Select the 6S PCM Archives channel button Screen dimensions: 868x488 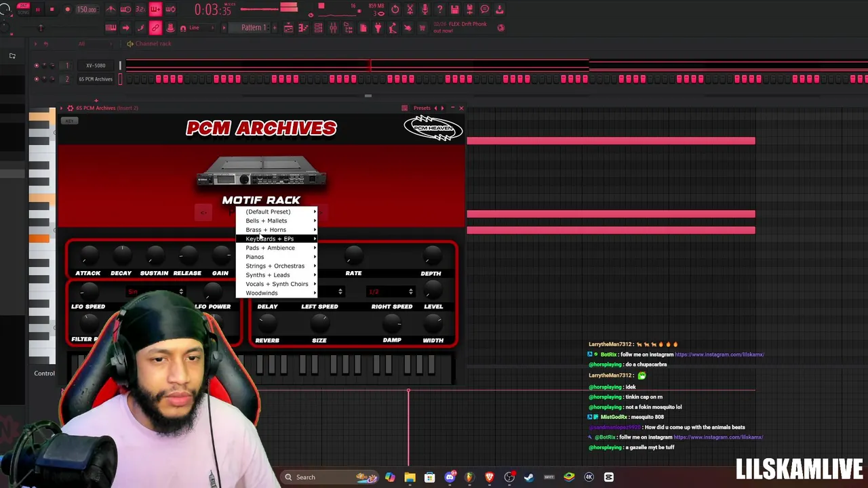(96, 79)
